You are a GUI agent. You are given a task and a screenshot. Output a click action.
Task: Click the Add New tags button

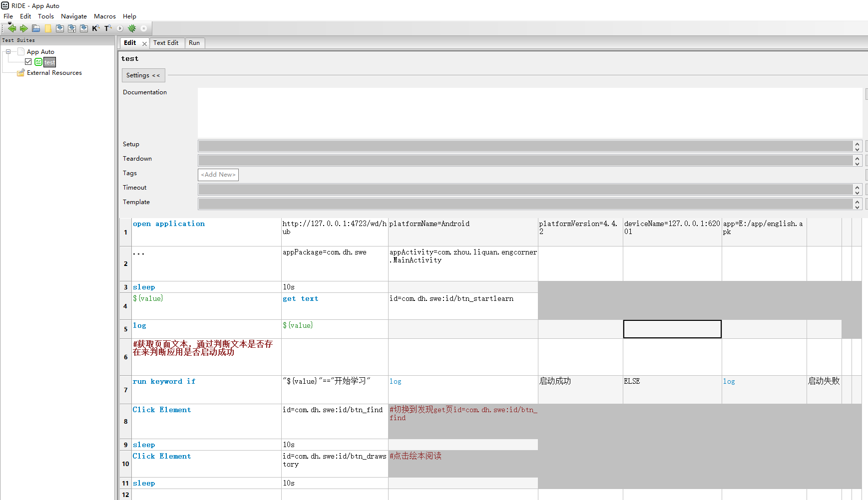click(218, 175)
